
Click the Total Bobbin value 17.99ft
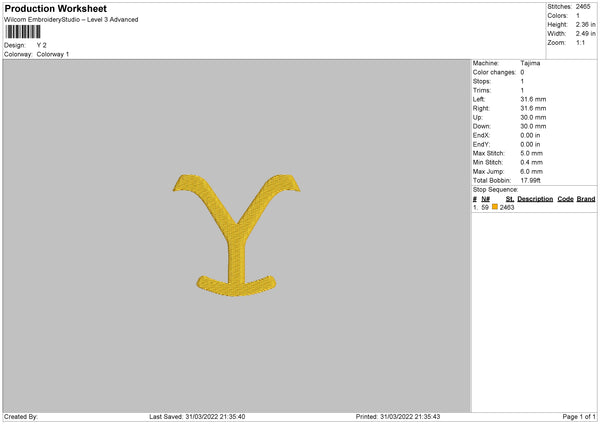pyautogui.click(x=530, y=181)
